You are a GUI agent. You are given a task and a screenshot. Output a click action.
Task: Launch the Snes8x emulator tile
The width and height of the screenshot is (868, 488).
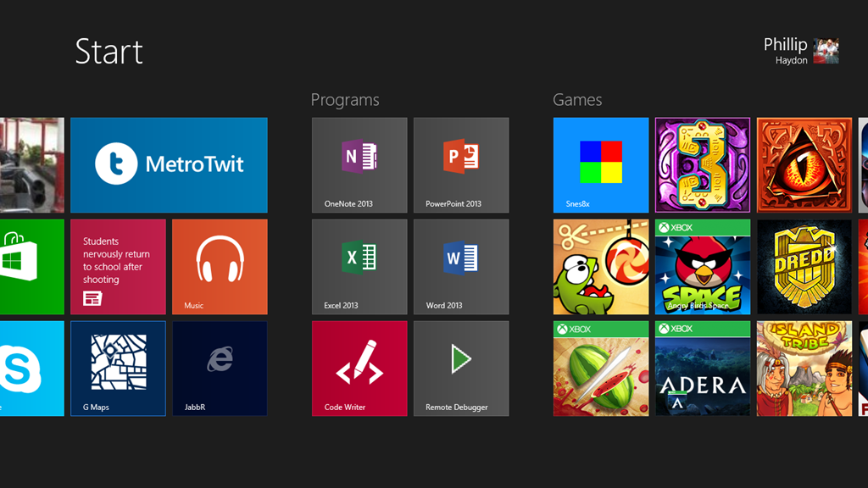(601, 165)
